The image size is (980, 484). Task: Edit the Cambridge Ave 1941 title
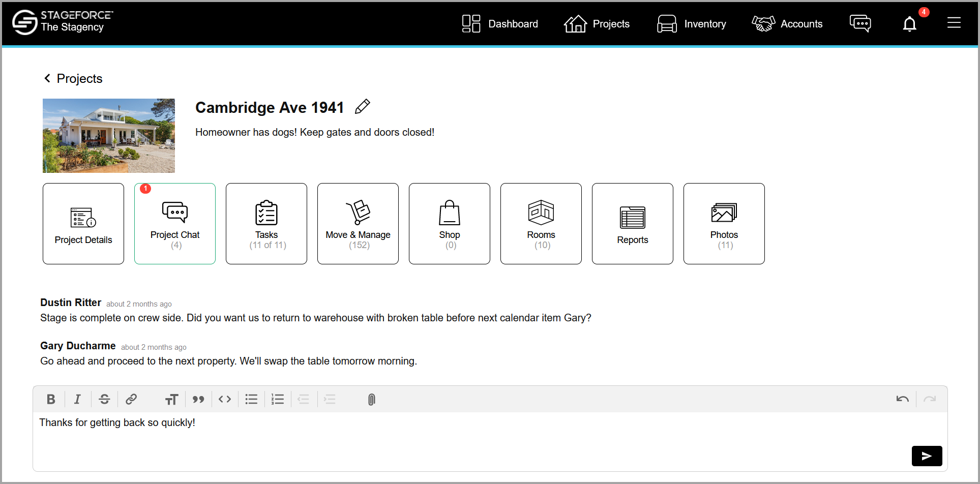point(362,106)
